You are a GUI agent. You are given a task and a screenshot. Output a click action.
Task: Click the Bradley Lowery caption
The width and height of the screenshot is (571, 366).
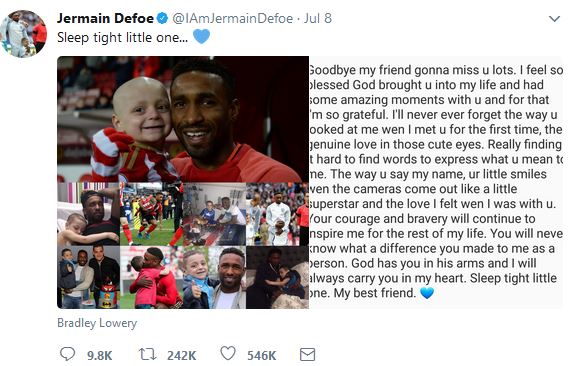point(97,323)
